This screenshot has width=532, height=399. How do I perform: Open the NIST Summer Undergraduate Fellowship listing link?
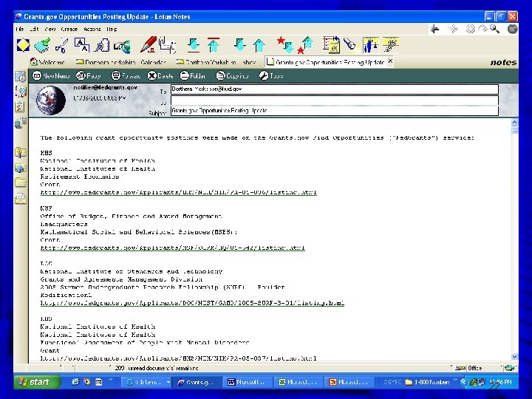coord(192,303)
